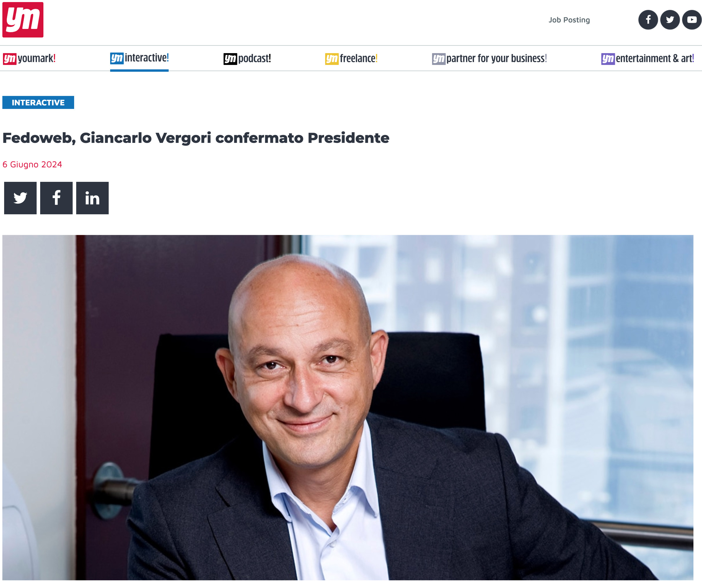Open the freelance! section

351,58
